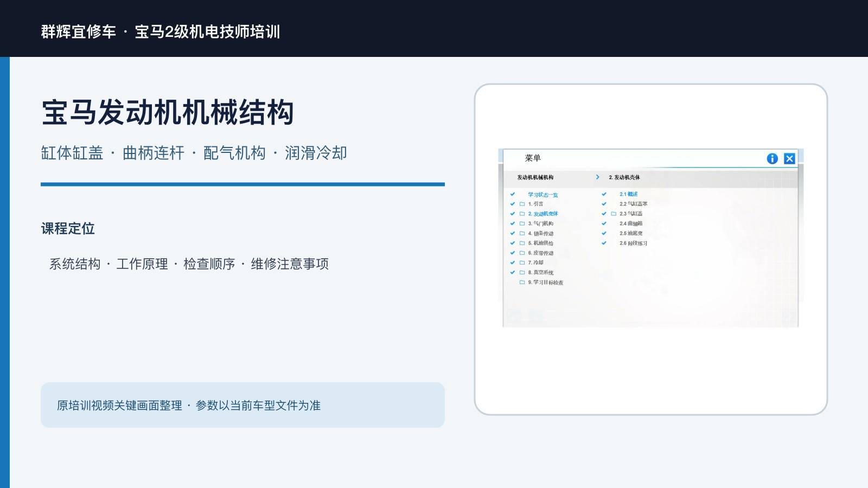
Task: Click the folder icon next to 2. 发动机壳体
Action: tap(522, 214)
